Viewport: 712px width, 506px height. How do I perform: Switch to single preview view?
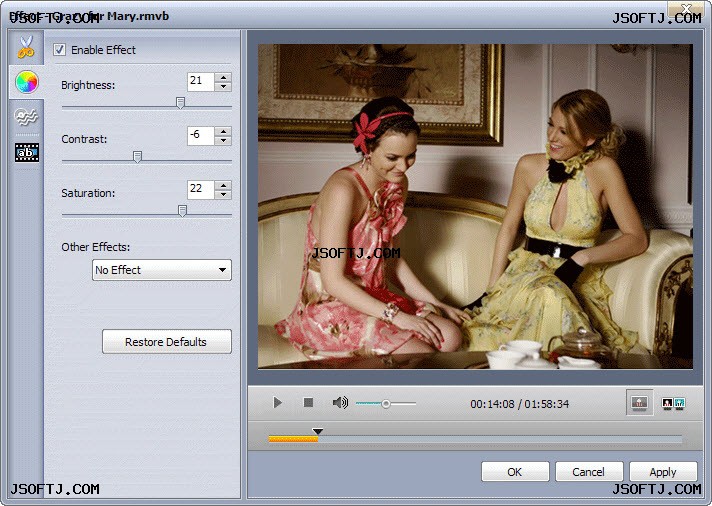tap(639, 402)
